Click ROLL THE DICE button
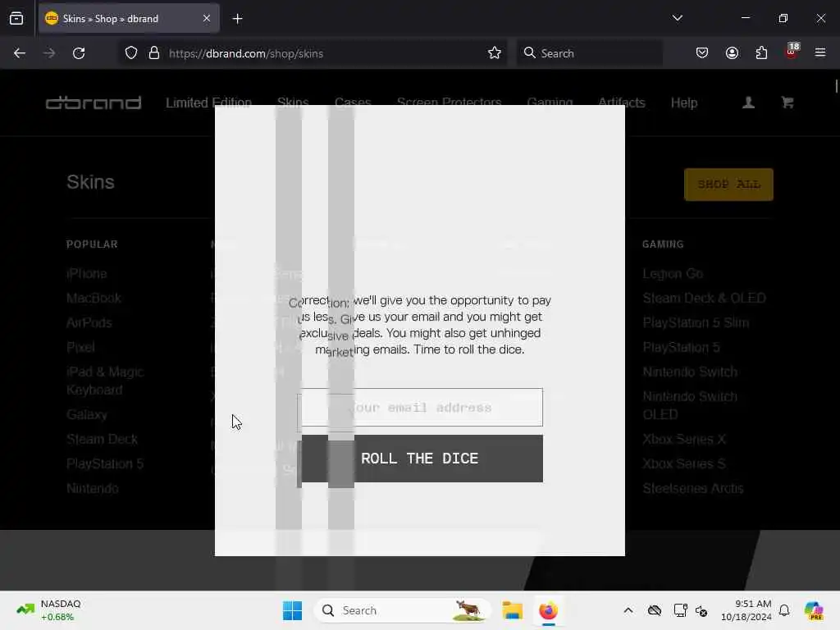The width and height of the screenshot is (840, 630). pos(420,459)
